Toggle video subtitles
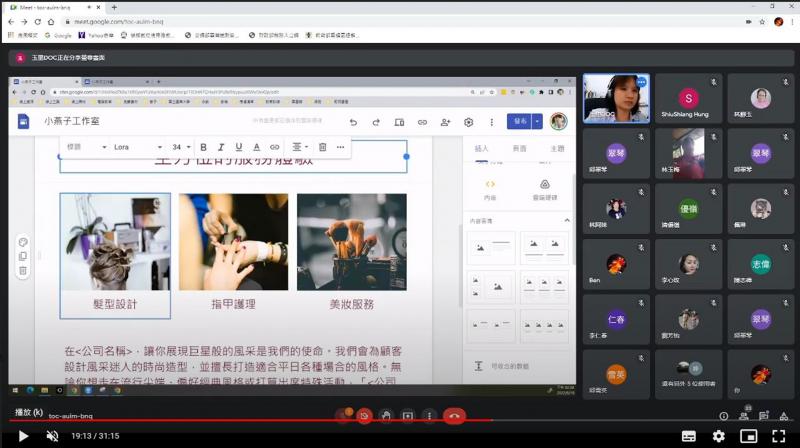 click(x=689, y=436)
